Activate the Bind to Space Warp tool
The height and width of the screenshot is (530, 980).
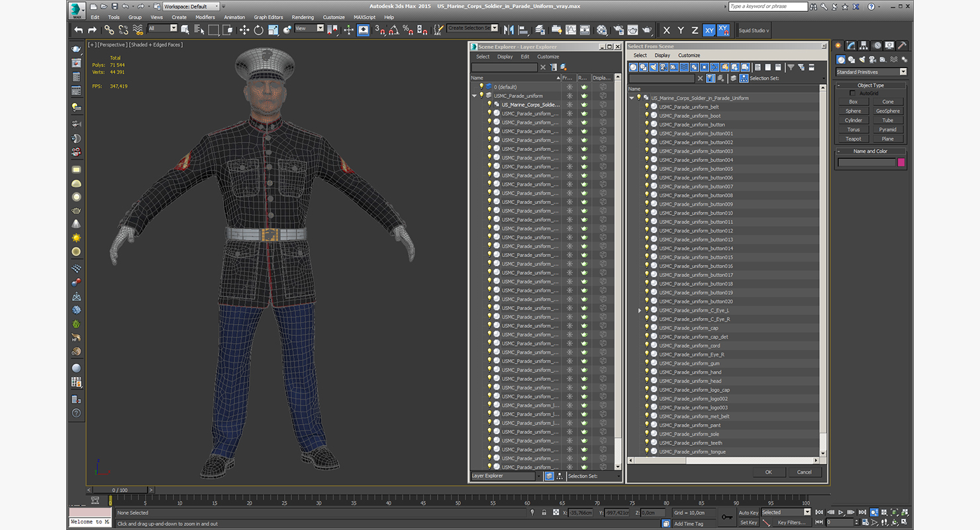tap(138, 30)
